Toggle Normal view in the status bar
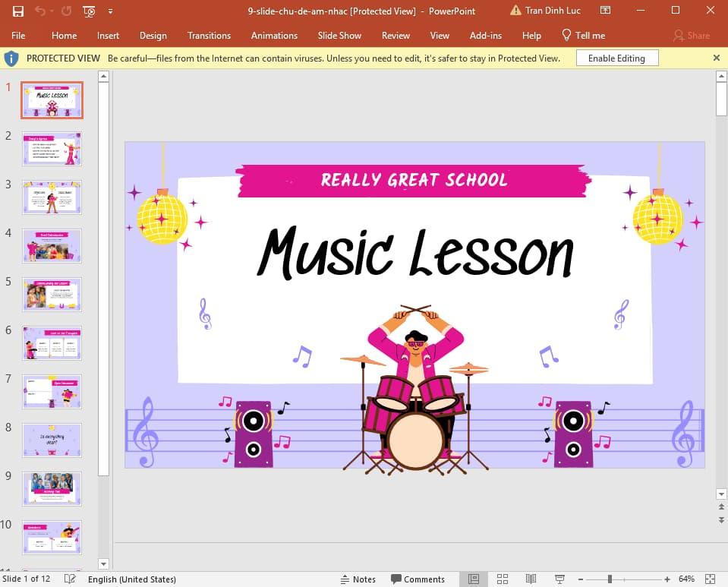The width and height of the screenshot is (728, 587). point(474,579)
